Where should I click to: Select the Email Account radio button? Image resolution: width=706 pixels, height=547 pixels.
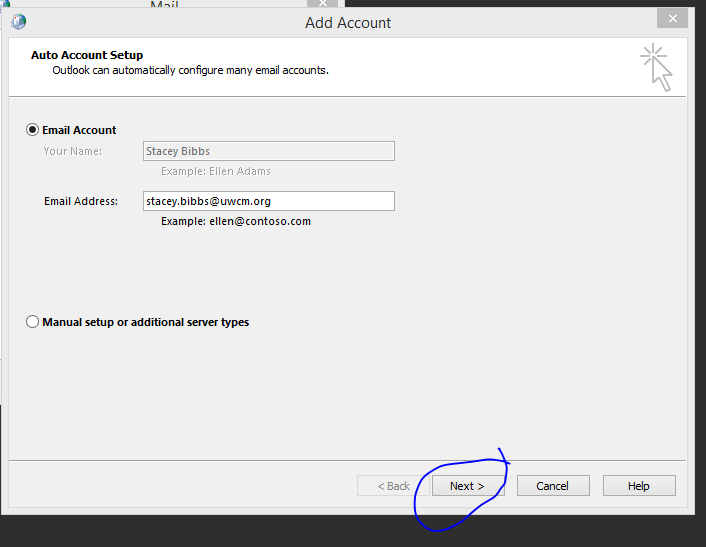click(33, 130)
